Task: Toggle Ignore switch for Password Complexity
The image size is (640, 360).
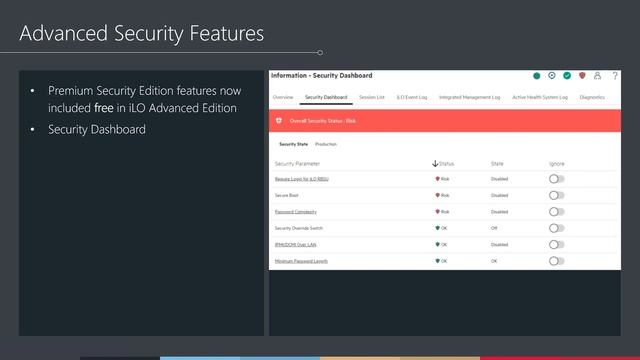Action: tap(556, 211)
